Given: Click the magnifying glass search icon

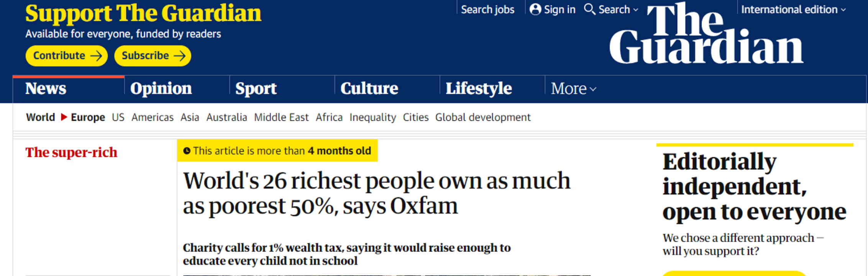Looking at the screenshot, I should click(589, 9).
